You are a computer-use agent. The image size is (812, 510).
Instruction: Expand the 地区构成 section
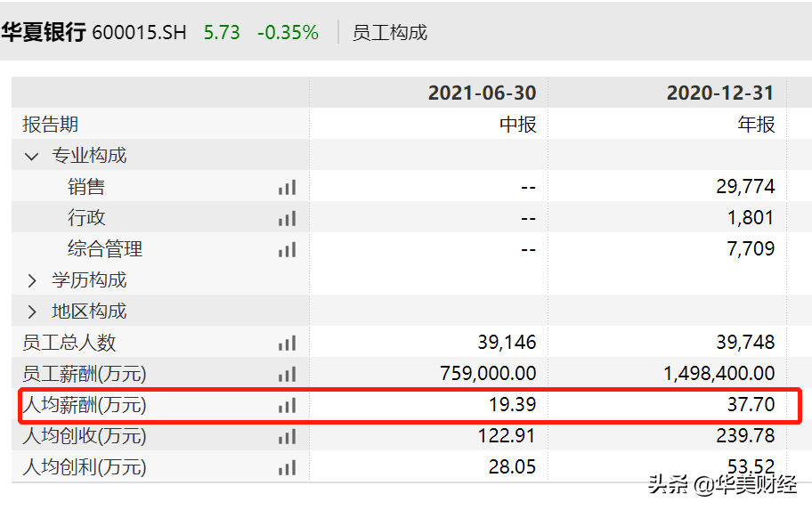click(32, 312)
